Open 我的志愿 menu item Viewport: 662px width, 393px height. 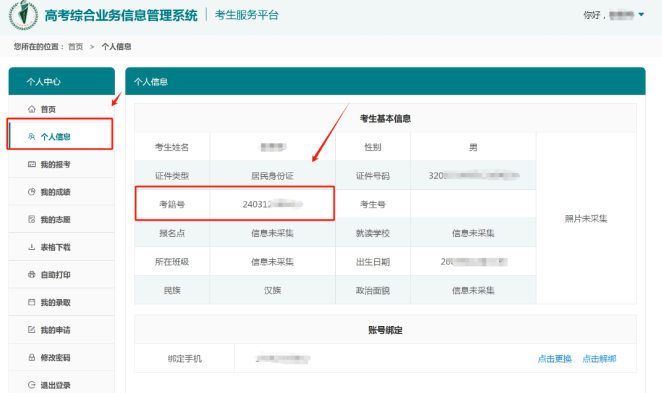[x=61, y=220]
